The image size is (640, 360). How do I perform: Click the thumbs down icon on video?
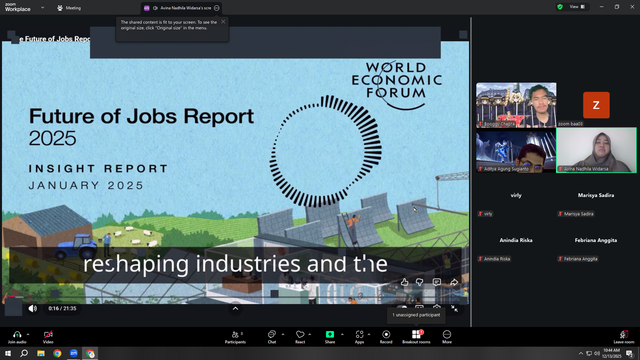(420, 282)
